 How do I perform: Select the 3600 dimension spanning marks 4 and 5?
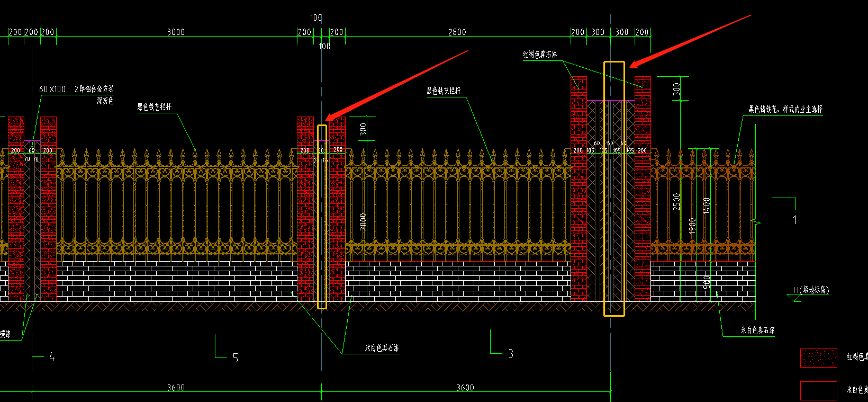coord(176,388)
